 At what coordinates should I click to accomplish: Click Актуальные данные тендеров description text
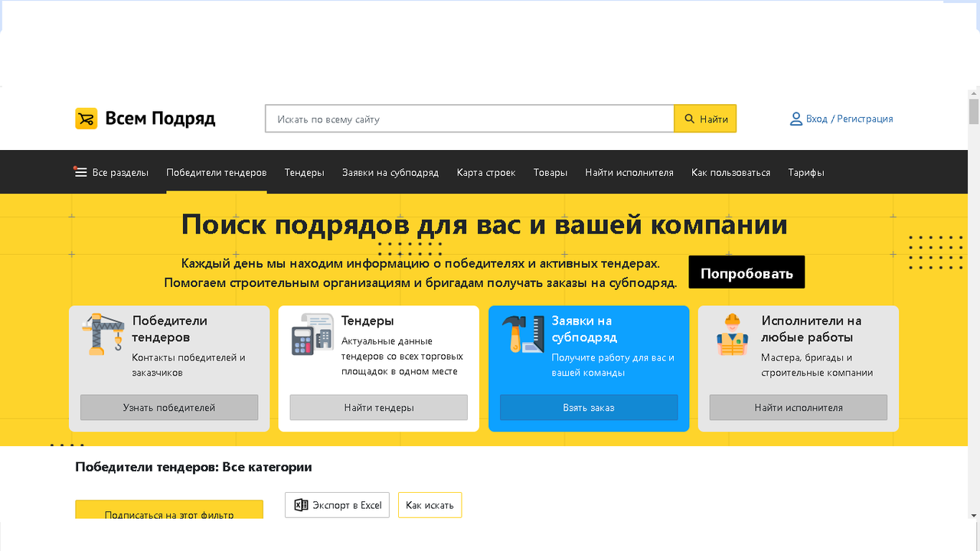coord(402,356)
